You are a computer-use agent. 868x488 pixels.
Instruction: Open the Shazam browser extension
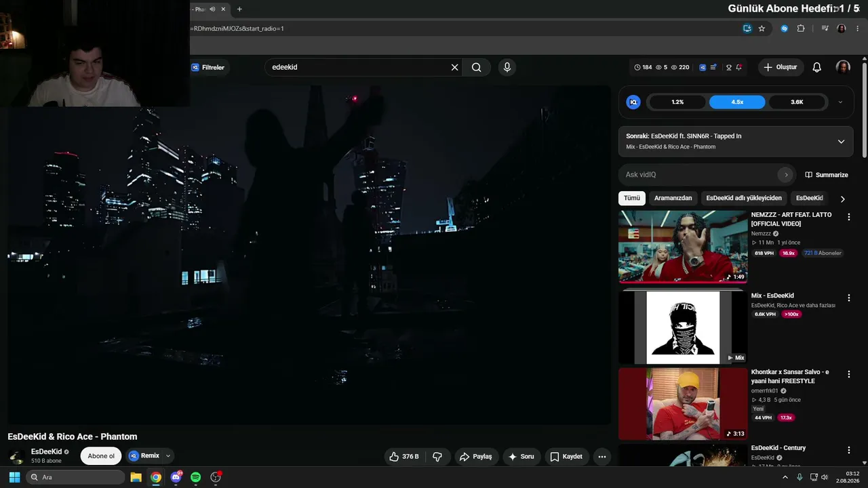pos(785,28)
